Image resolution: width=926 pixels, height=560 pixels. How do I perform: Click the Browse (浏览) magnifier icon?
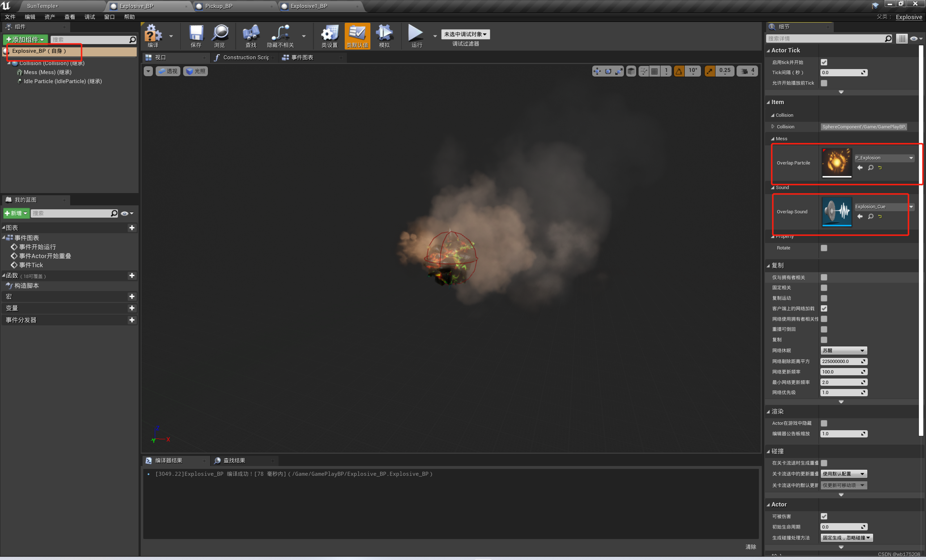[x=220, y=36]
